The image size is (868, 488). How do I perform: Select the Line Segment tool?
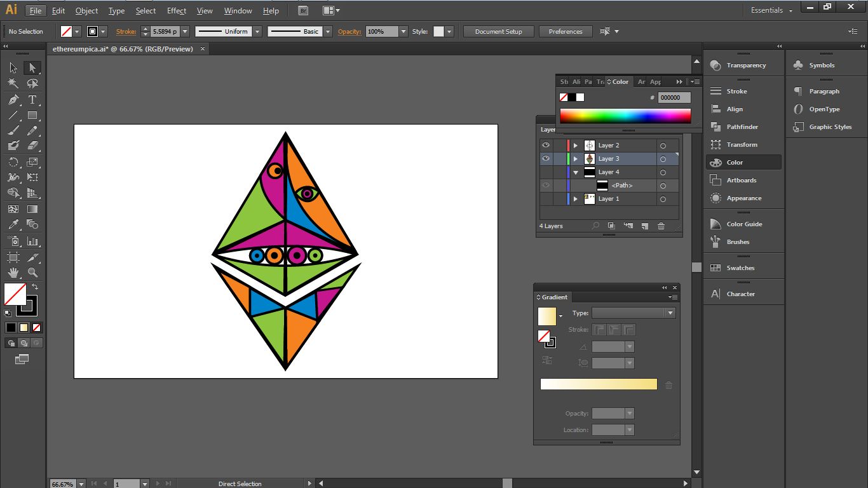coord(13,116)
